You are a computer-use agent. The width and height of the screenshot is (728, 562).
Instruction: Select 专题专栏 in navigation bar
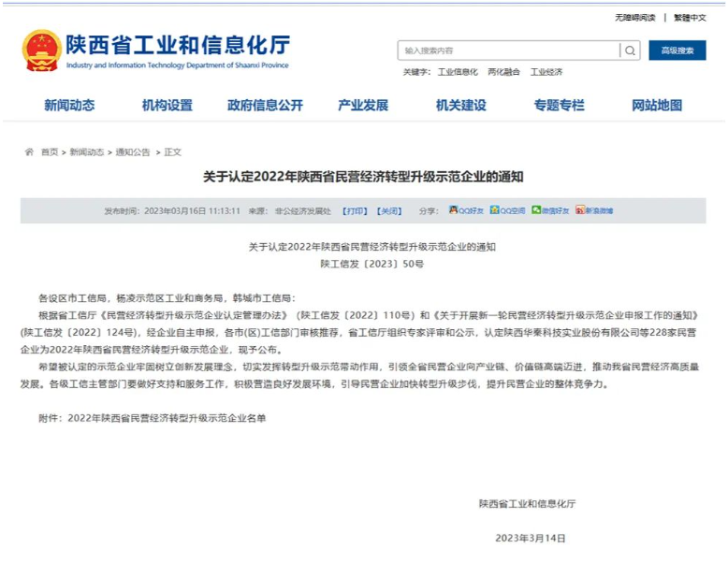[x=559, y=105]
